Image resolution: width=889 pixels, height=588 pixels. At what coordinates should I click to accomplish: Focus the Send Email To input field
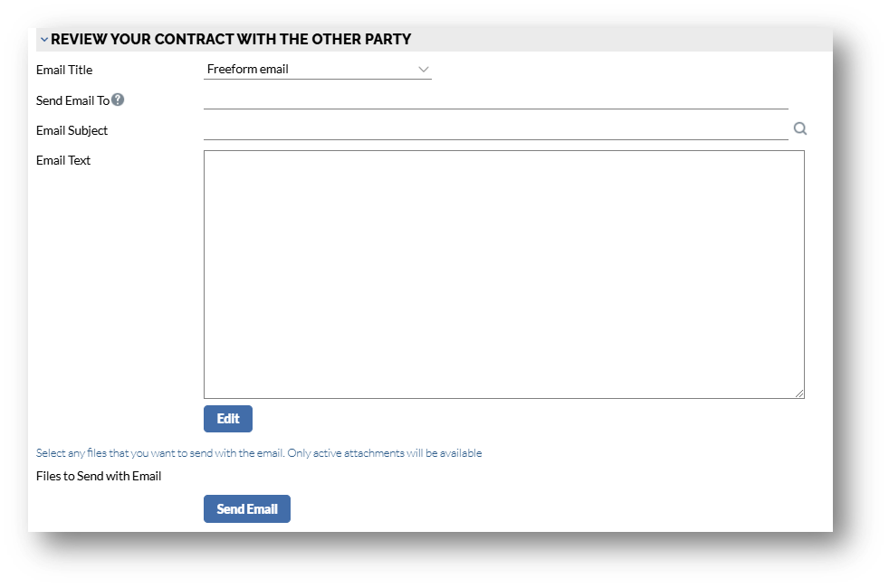(495, 100)
